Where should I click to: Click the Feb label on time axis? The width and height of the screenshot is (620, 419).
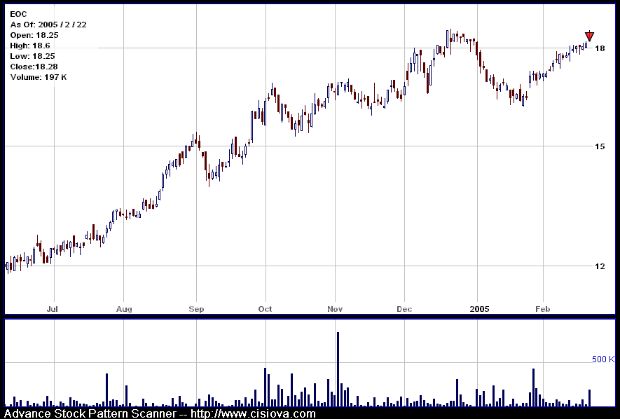click(543, 309)
